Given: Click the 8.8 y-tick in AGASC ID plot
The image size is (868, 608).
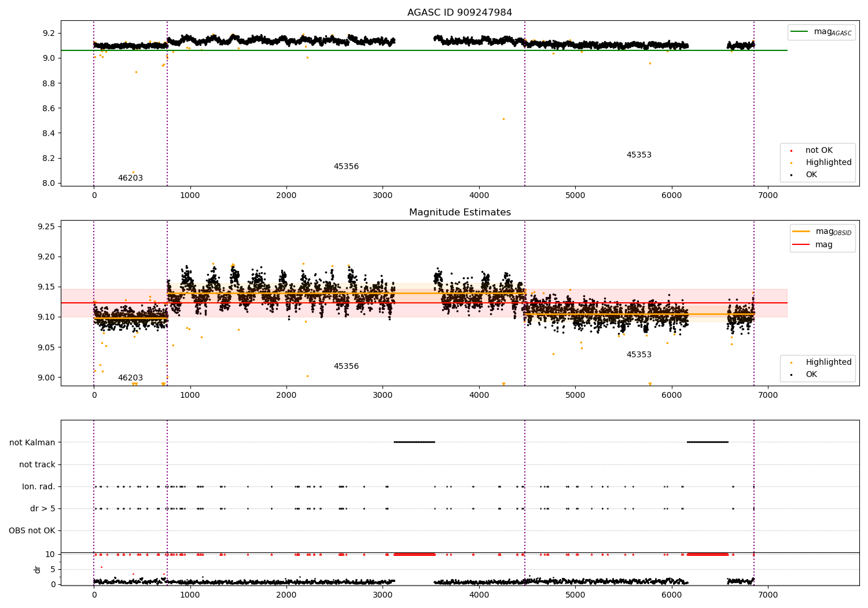Looking at the screenshot, I should pyautogui.click(x=49, y=83).
